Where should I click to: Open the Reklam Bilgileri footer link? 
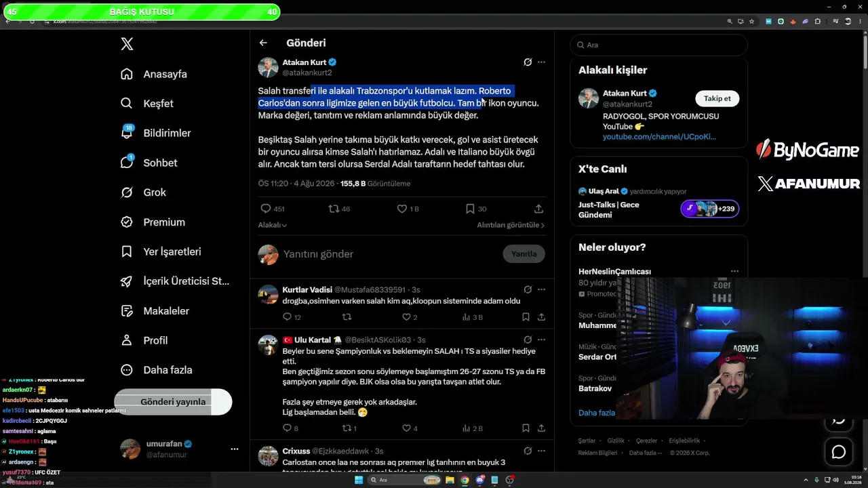click(597, 453)
